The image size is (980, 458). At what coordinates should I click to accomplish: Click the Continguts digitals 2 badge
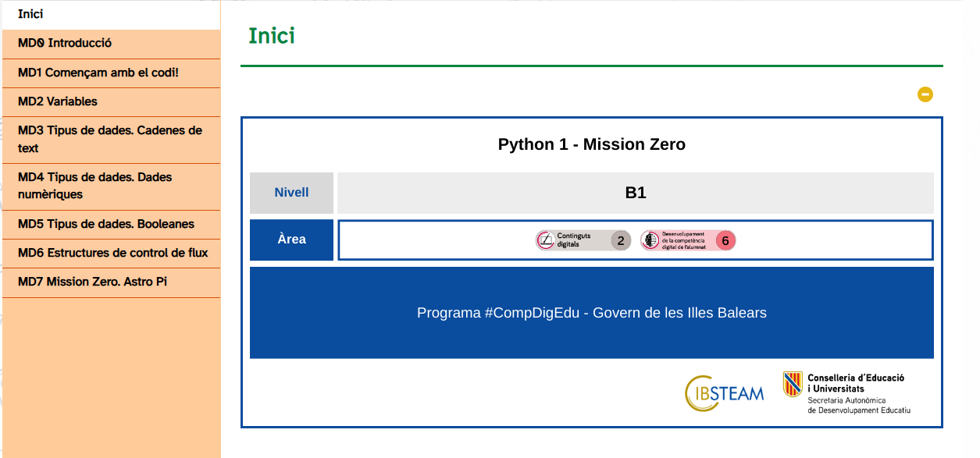pyautogui.click(x=583, y=240)
